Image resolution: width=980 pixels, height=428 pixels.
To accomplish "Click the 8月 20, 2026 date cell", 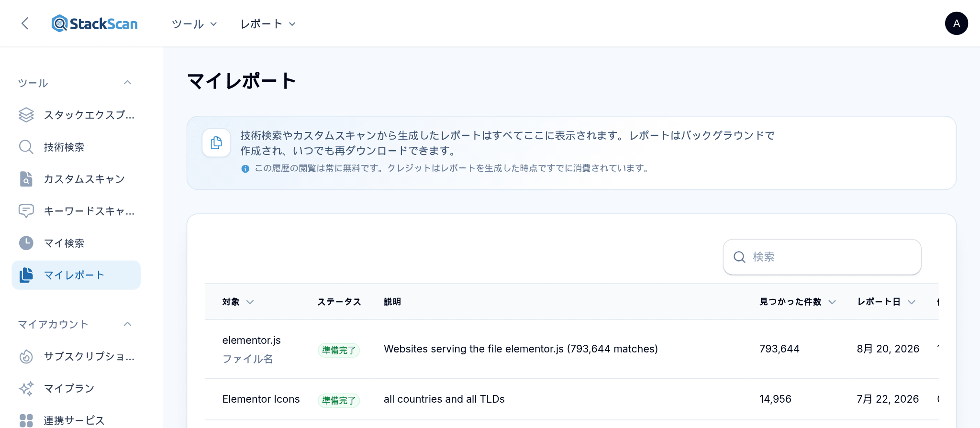I will [x=888, y=349].
